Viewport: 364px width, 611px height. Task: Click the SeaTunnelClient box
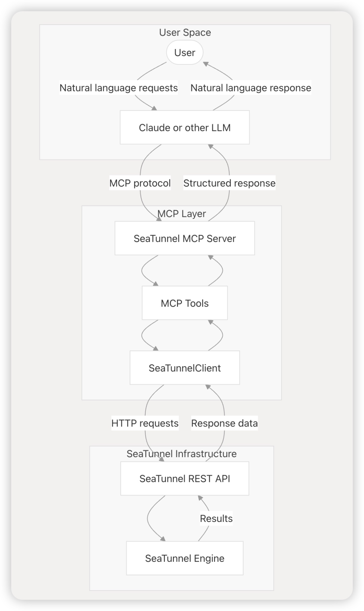click(185, 368)
